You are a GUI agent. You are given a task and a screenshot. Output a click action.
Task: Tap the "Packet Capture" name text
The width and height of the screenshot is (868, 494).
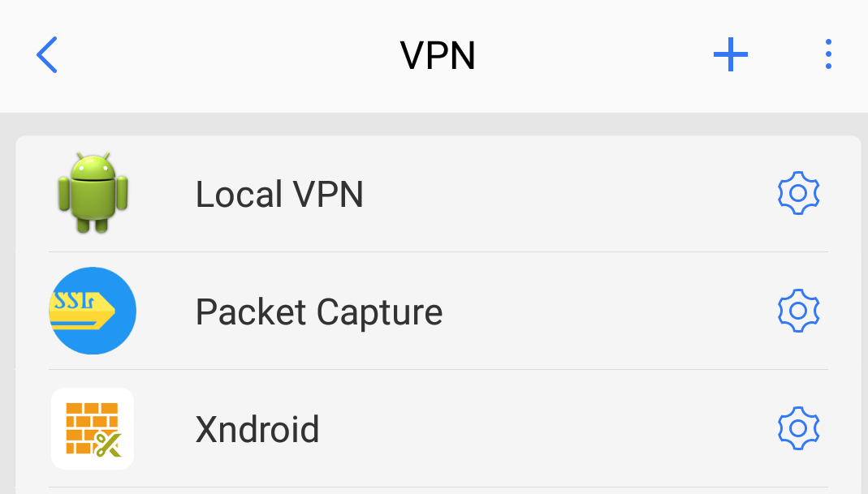(319, 311)
